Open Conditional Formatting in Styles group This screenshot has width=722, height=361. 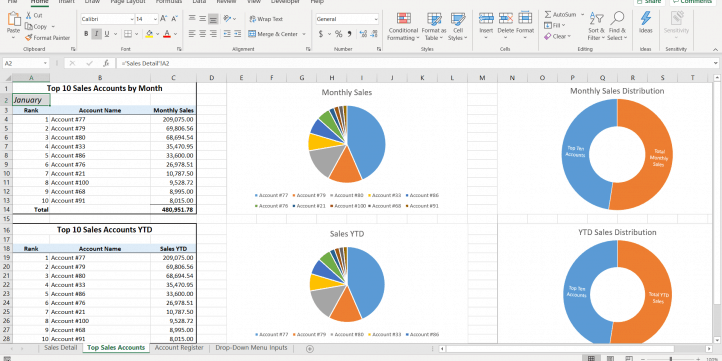(403, 27)
